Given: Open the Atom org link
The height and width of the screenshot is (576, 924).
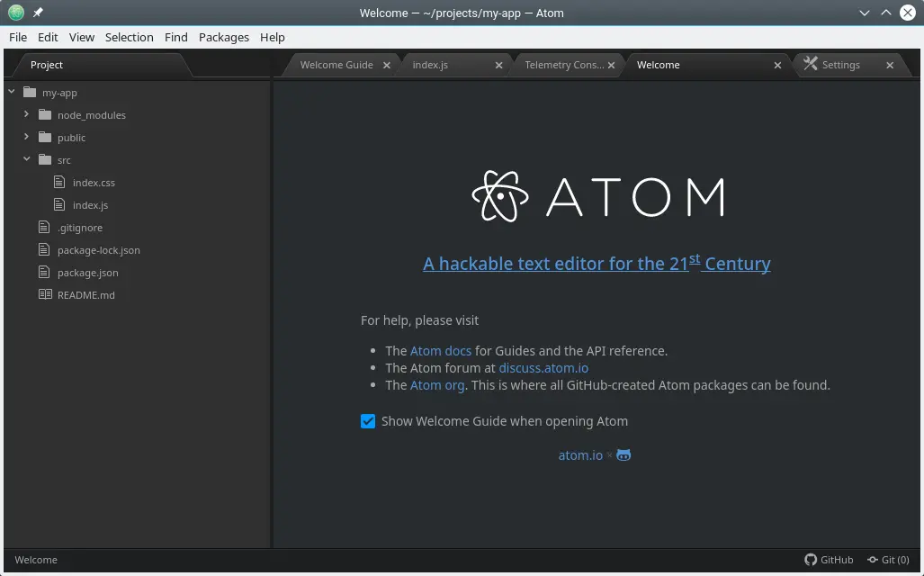Looking at the screenshot, I should click(437, 385).
